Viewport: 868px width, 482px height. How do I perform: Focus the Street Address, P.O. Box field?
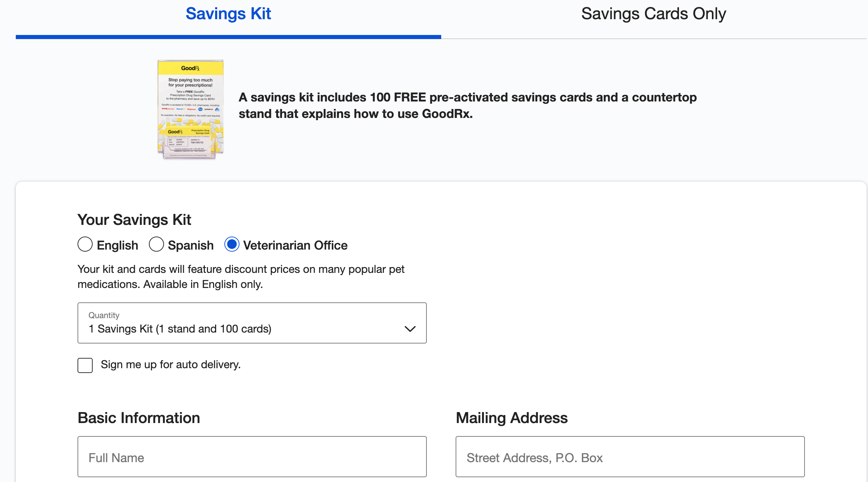click(x=630, y=457)
